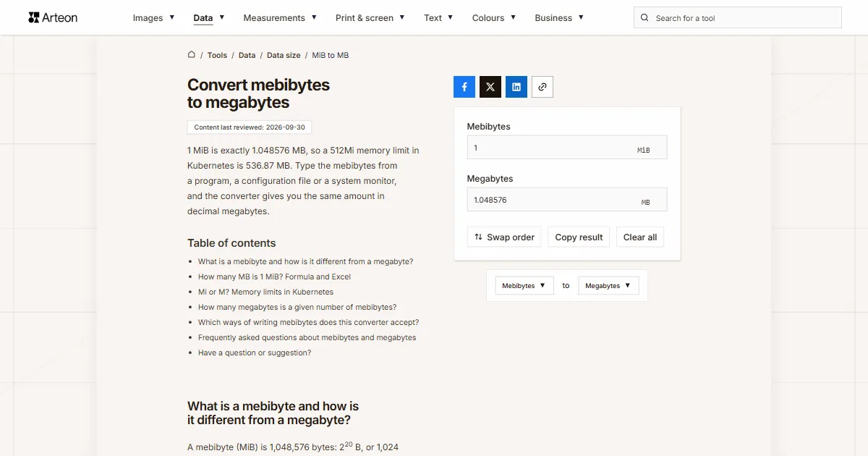
Task: Open 'Have a question or suggestion?' link
Action: coord(255,352)
